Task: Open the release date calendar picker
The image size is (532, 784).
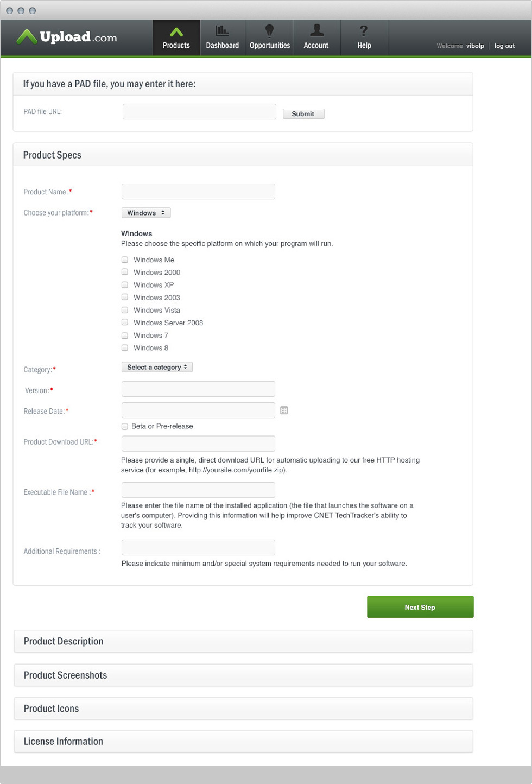Action: (284, 410)
